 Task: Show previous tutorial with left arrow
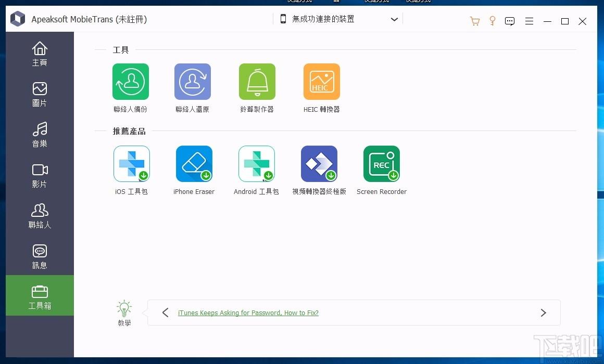point(166,313)
